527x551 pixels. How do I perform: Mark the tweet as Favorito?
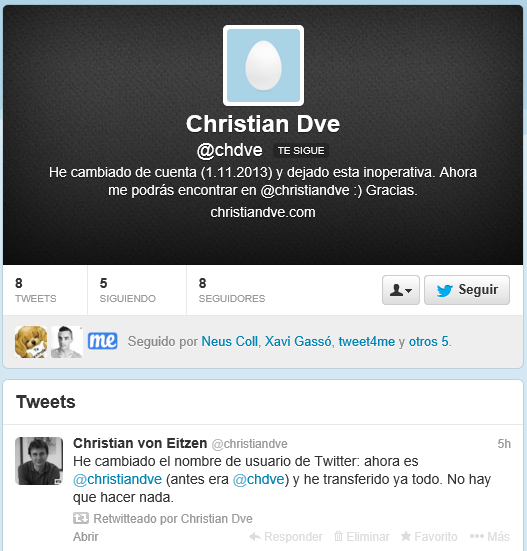(429, 537)
